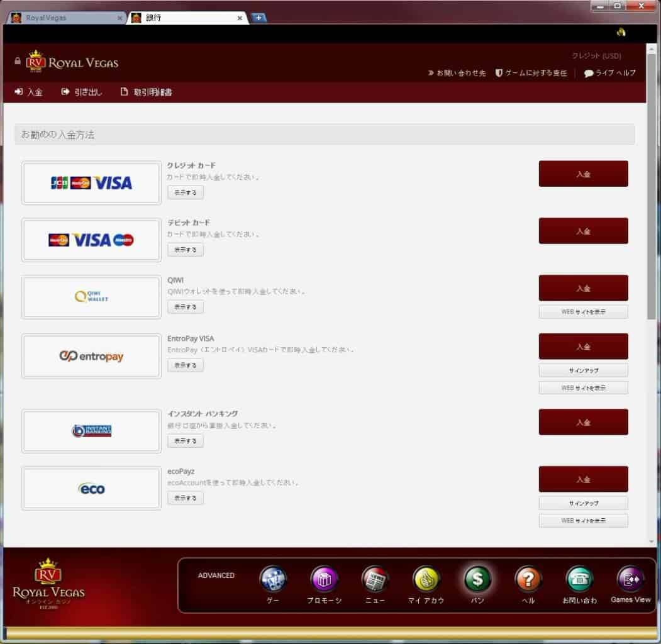The height and width of the screenshot is (644, 661).
Task: Open the teal telephone contact icon
Action: coord(579,579)
